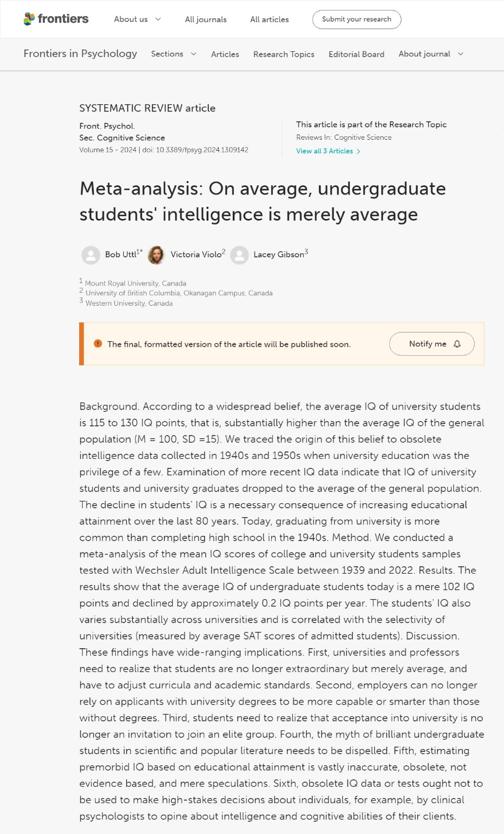Screen dimensions: 504x834
Task: Open View all 3 Articles link
Action: click(x=325, y=151)
